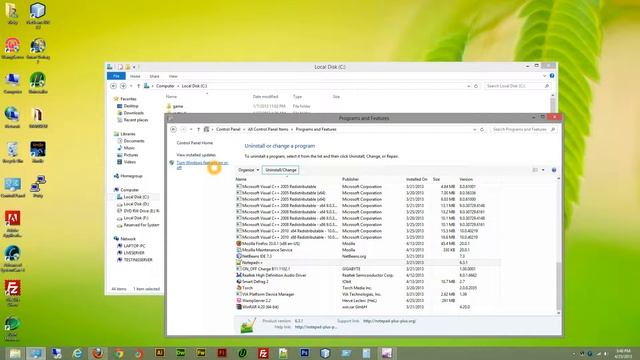Viewport: 640px width, 360px height.
Task: Click Control Panel breadcrumb in address bar
Action: tap(228, 129)
